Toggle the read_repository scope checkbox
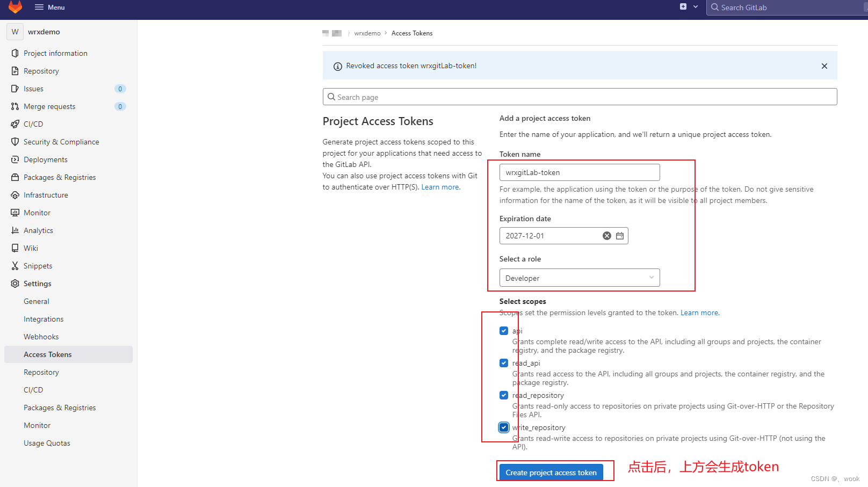The height and width of the screenshot is (487, 868). point(504,395)
